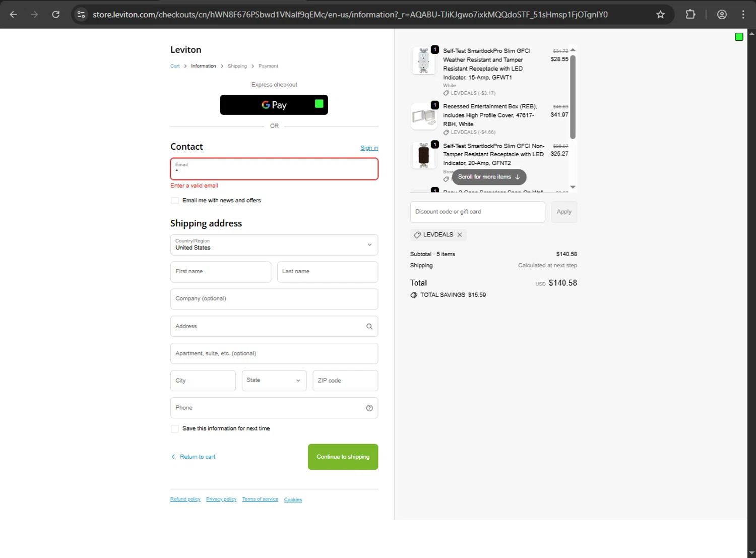The image size is (756, 558).
Task: Focus the Last name field
Action: click(x=328, y=272)
